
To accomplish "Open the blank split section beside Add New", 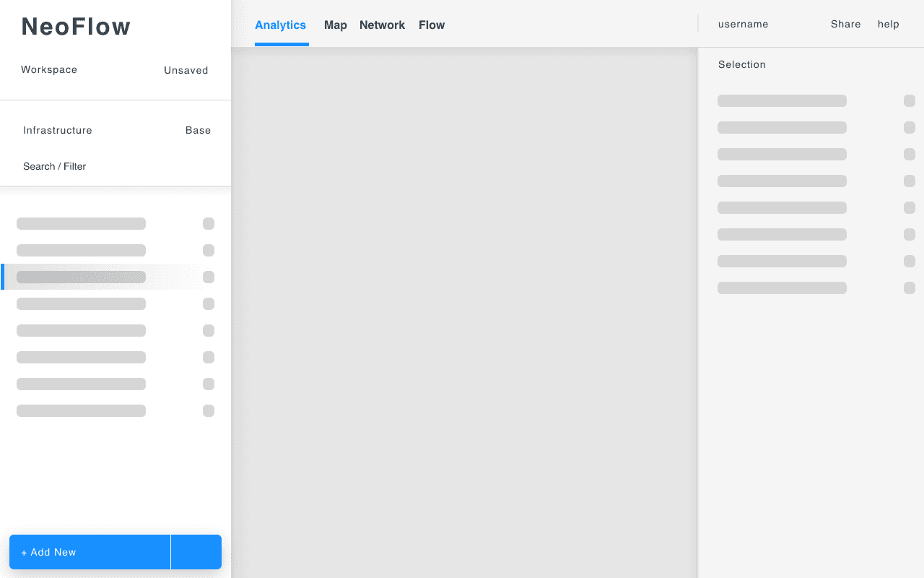I will (x=196, y=552).
